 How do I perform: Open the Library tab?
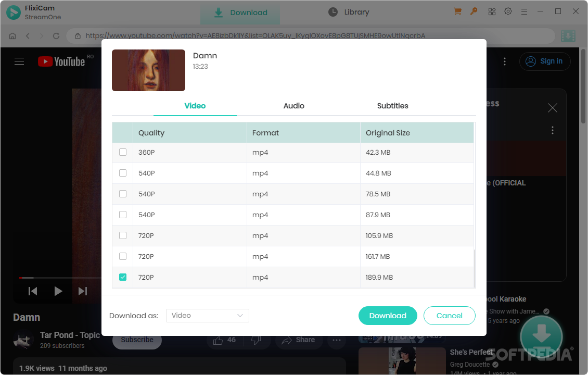(349, 12)
